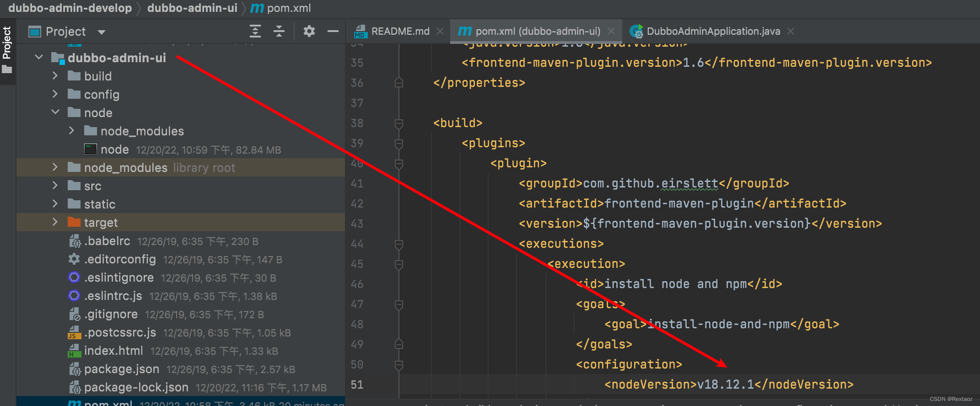Click the Project vertical sidebar tab
This screenshot has width=980, height=406.
pyautogui.click(x=7, y=50)
